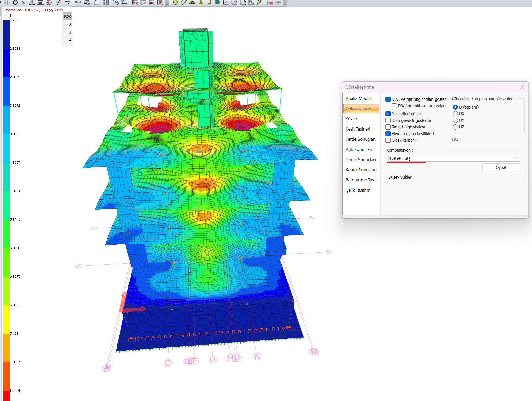This screenshot has width=532, height=401.
Task: Click the graph with question mark icon
Action: click(243, 3)
